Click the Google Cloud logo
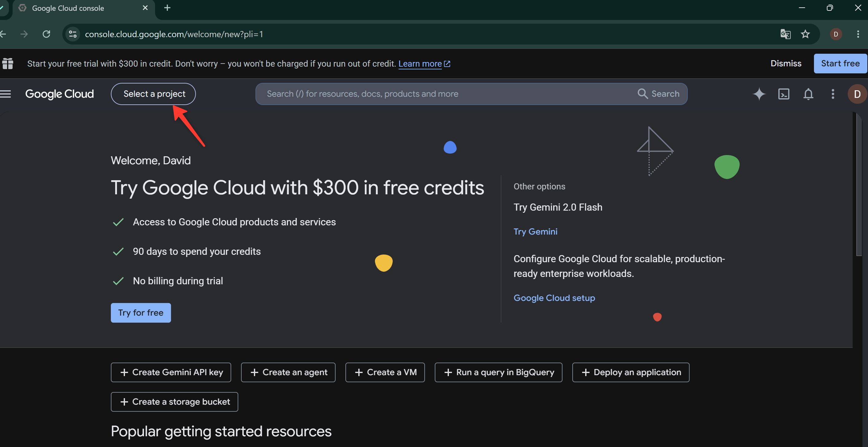This screenshot has height=447, width=868. click(60, 94)
